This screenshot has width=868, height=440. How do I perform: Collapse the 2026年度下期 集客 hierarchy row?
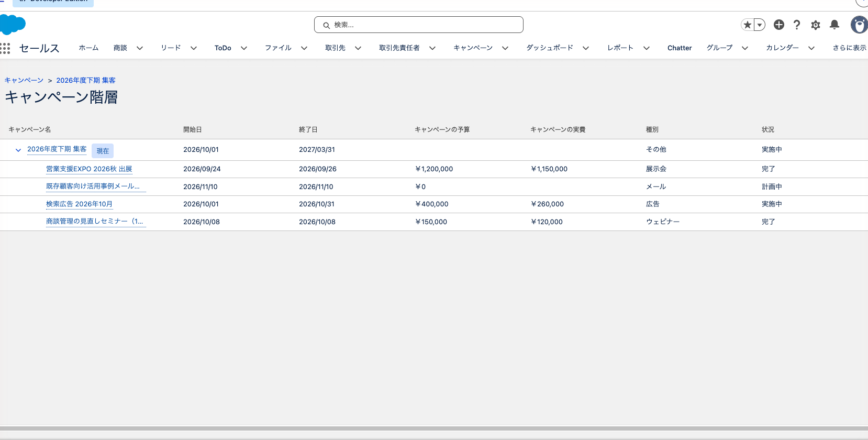(18, 150)
